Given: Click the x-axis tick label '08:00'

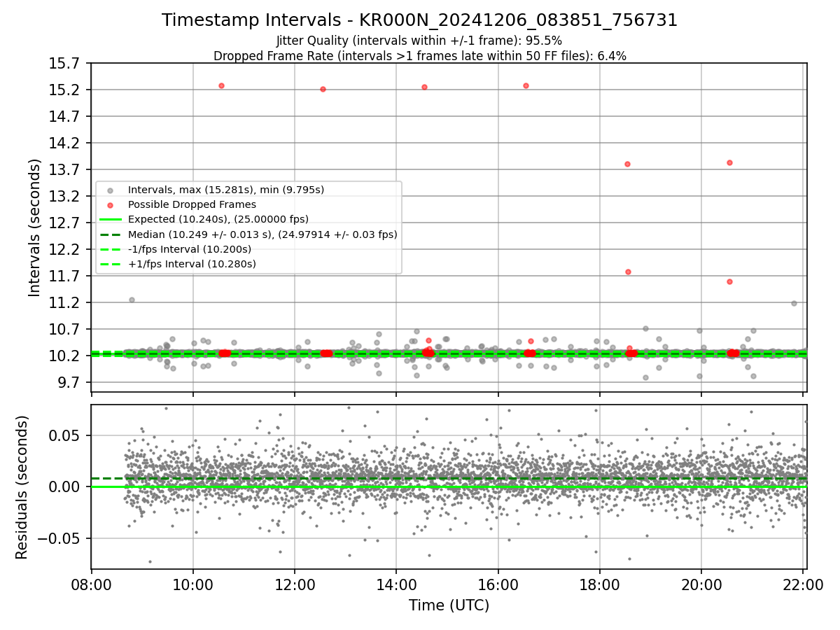Looking at the screenshot, I should [91, 586].
